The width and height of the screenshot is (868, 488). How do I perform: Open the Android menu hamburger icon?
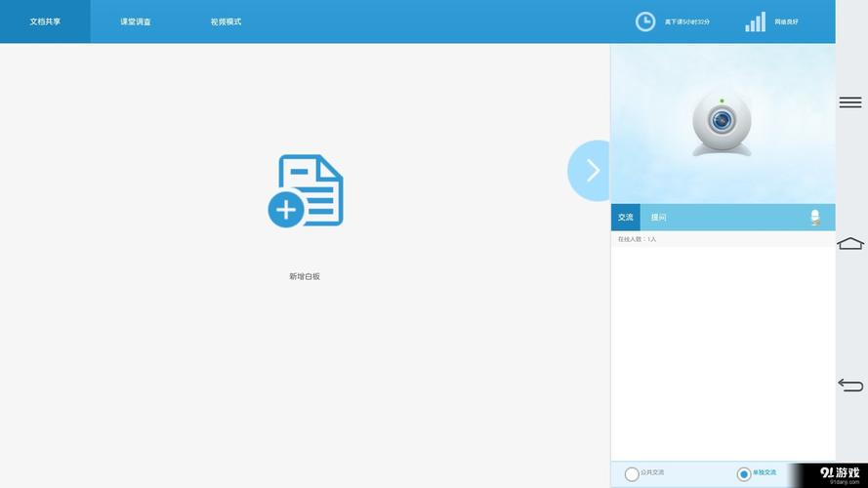(x=850, y=102)
